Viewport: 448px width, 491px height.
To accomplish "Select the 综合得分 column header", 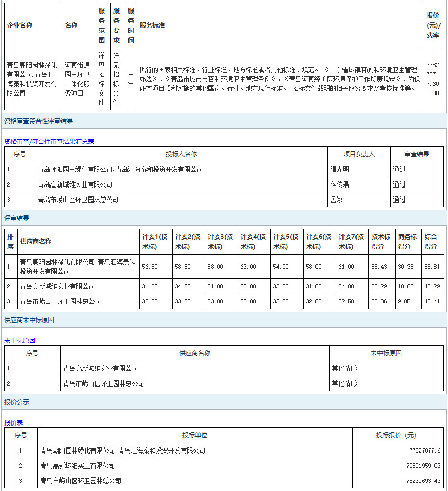I will click(431, 242).
